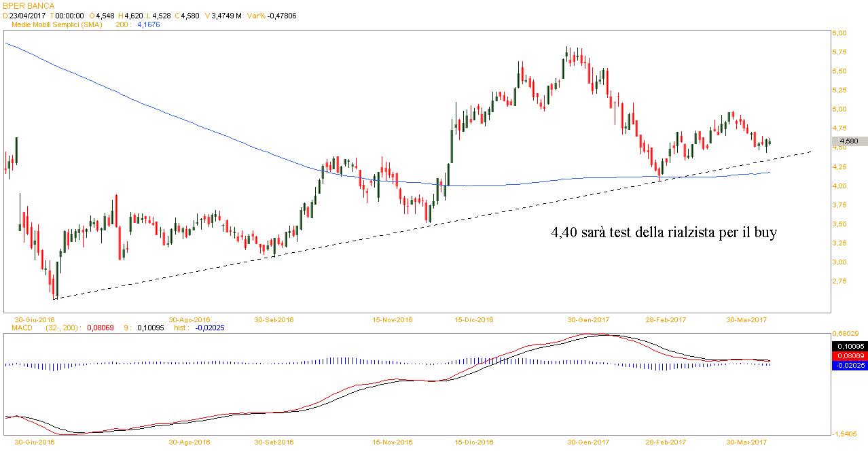Click 28-Feb-2017 on the MACD panel date axis
Screen dimensions: 868x454
pyautogui.click(x=664, y=441)
